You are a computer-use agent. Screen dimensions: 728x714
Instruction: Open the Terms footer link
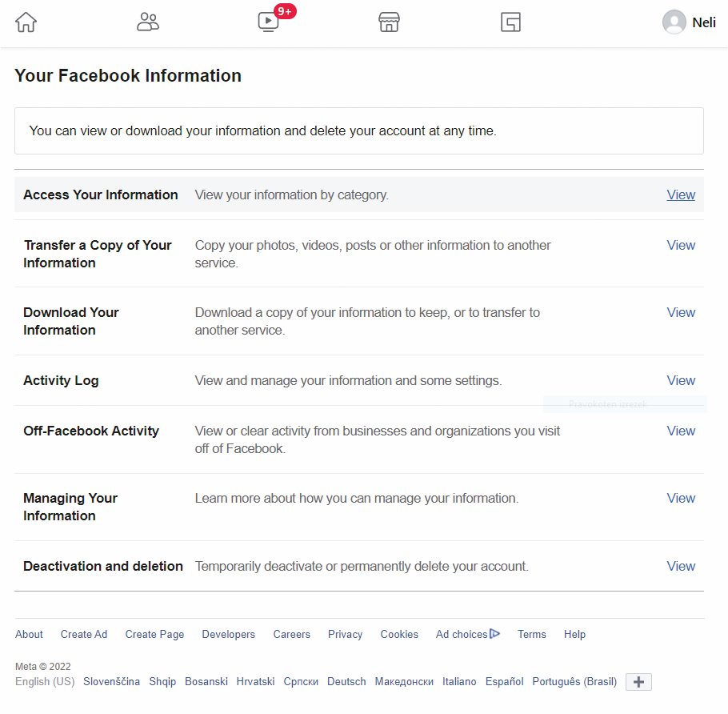(x=532, y=634)
